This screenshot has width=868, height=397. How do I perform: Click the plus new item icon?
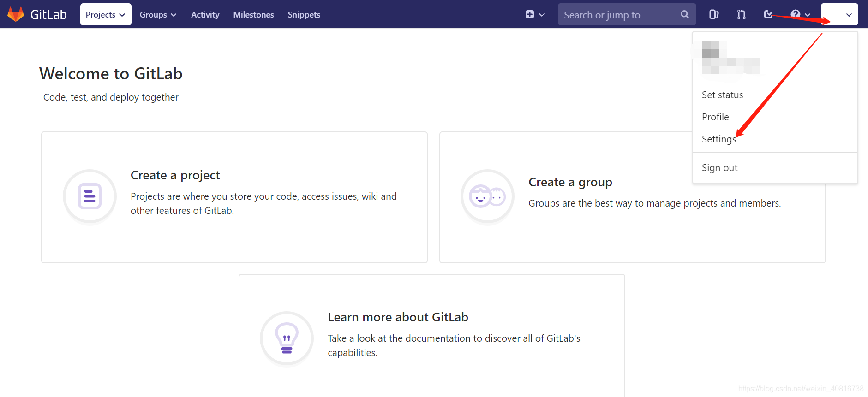pyautogui.click(x=530, y=14)
